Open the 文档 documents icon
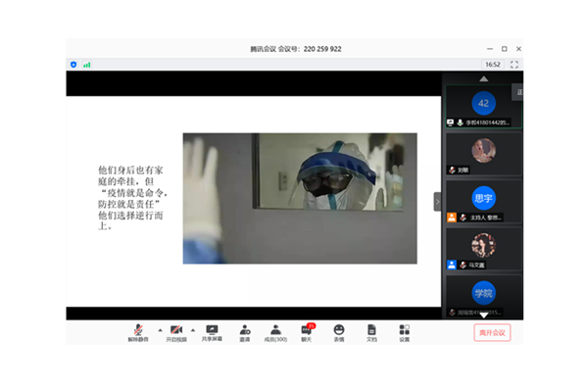The image size is (588, 392). (371, 330)
